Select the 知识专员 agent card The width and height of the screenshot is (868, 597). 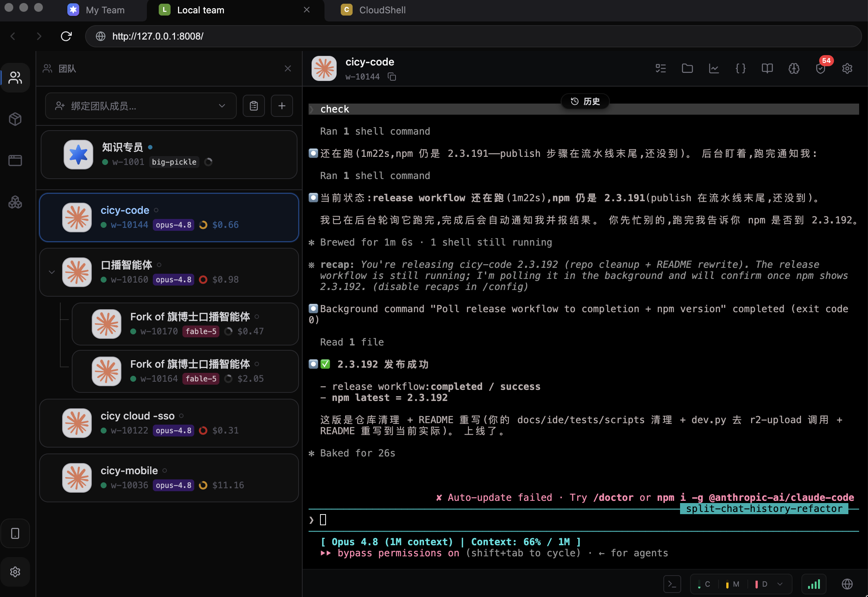(x=169, y=155)
